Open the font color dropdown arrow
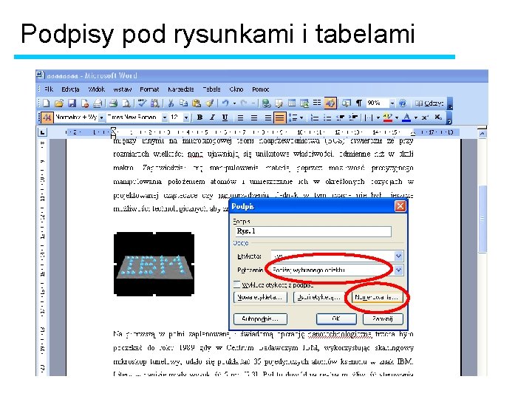Viewport: 532px width, 399px height. [x=415, y=117]
